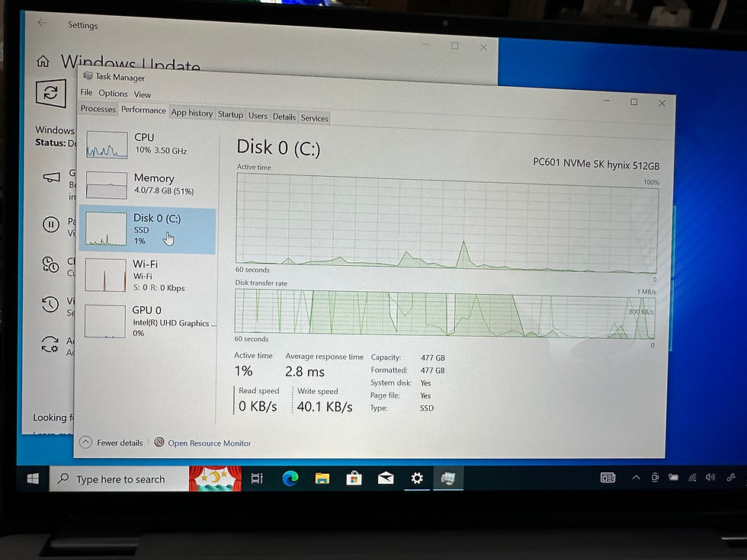Click the active hours clock icon in Settings
Screen dimensions: 747x560
[x=50, y=264]
